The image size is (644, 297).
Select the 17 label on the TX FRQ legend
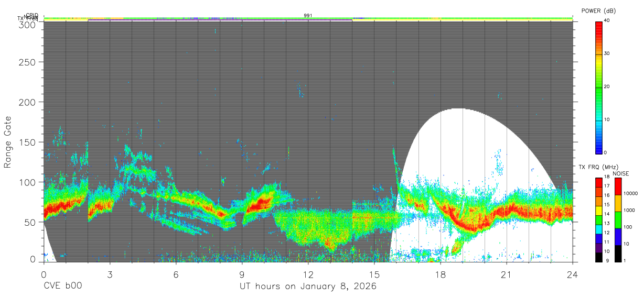pyautogui.click(x=607, y=186)
